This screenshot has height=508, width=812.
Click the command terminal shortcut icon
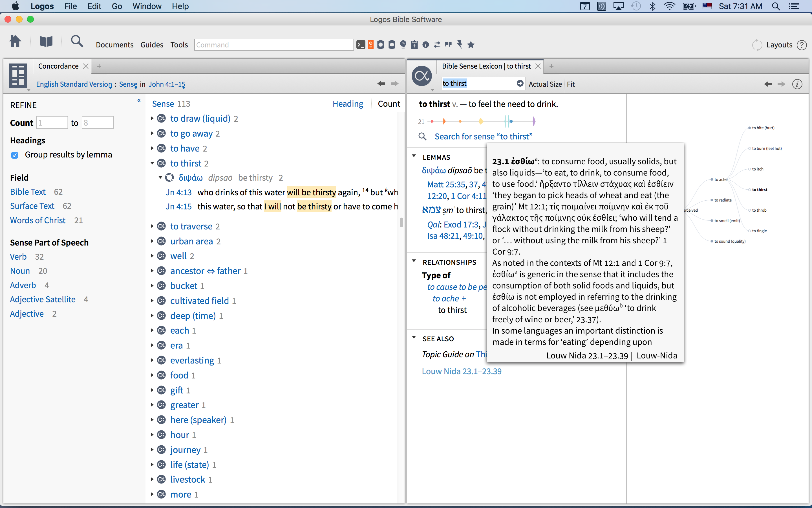click(x=361, y=45)
